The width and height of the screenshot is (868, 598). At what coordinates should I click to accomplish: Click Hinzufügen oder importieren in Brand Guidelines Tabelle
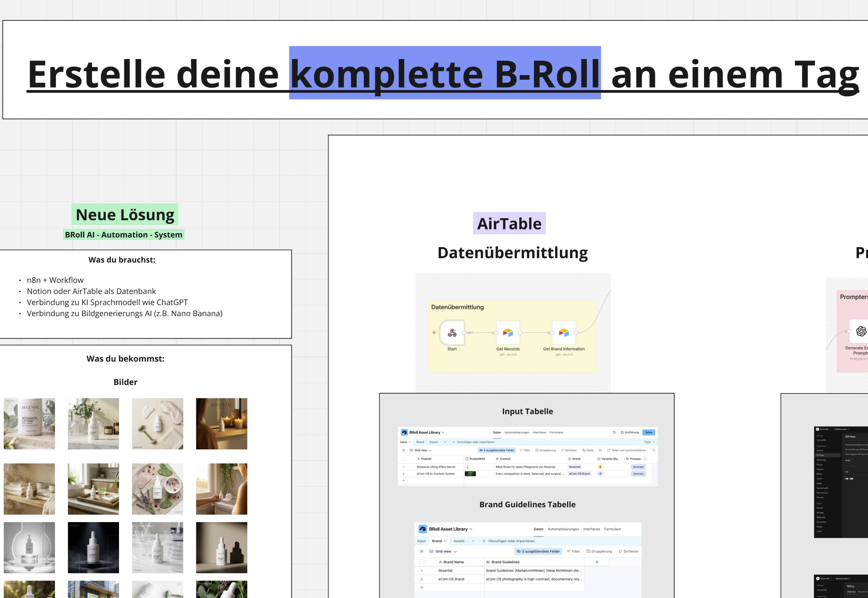(x=508, y=541)
